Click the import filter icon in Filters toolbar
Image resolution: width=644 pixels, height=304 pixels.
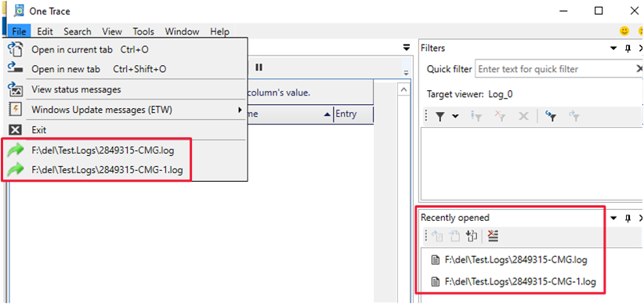(x=550, y=117)
